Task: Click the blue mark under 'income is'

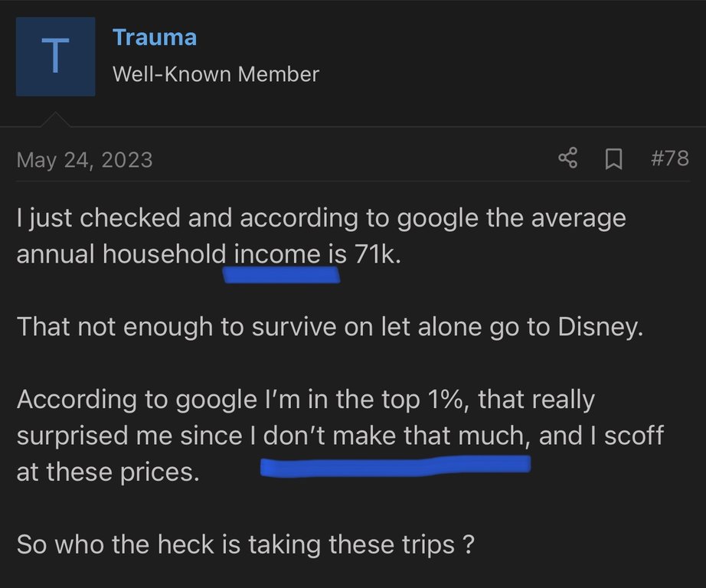Action: point(281,274)
